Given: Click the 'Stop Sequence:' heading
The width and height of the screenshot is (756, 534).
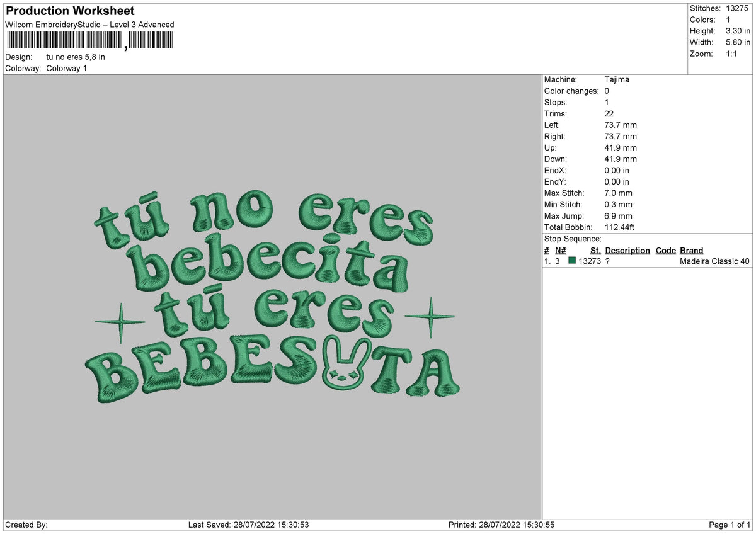Looking at the screenshot, I should point(573,239).
